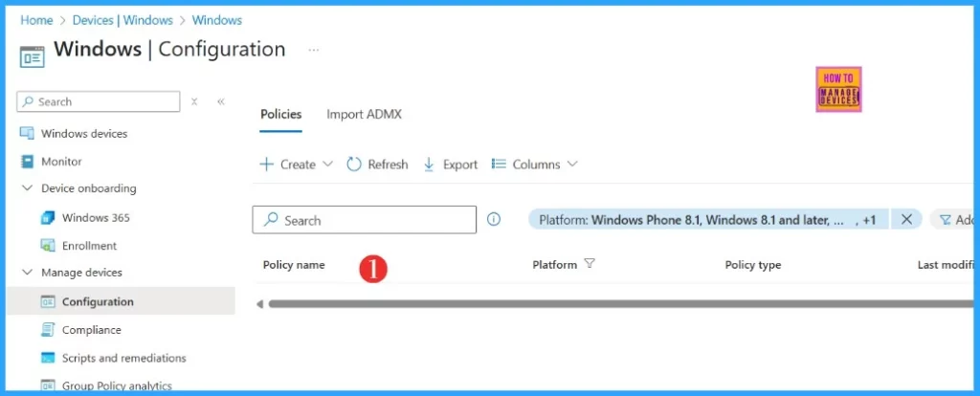
Task: Open Group Policy analytics
Action: [117, 386]
